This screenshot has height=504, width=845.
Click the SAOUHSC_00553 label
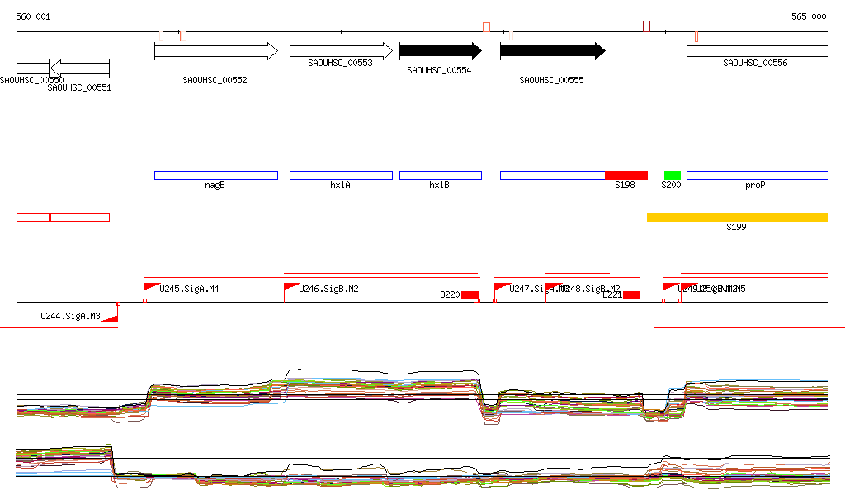(340, 63)
